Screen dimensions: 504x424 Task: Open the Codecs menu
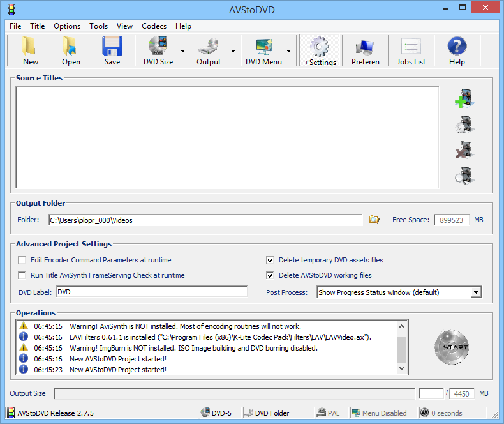tap(154, 26)
